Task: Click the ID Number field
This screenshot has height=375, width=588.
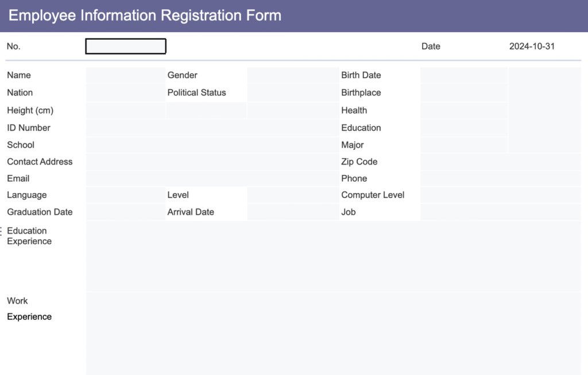Action: click(212, 127)
